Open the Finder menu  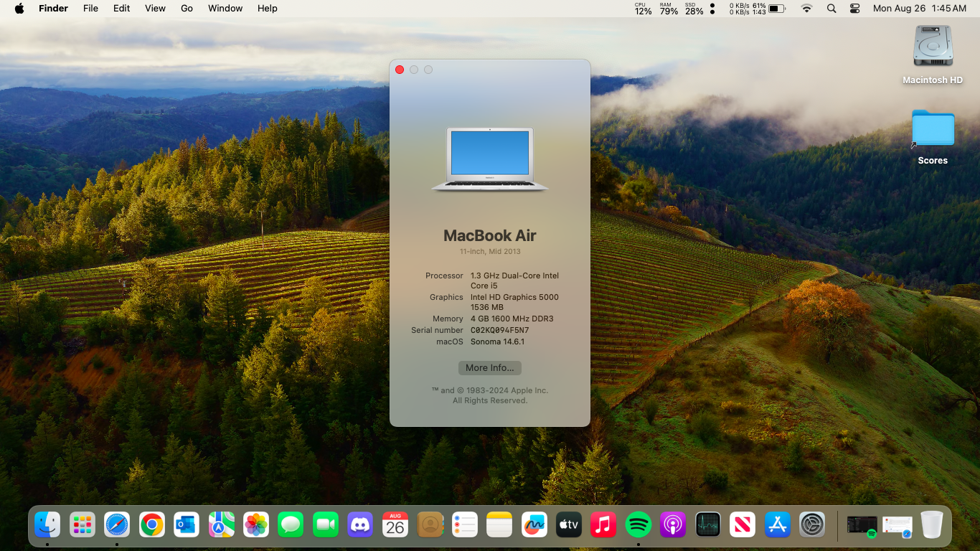click(53, 9)
